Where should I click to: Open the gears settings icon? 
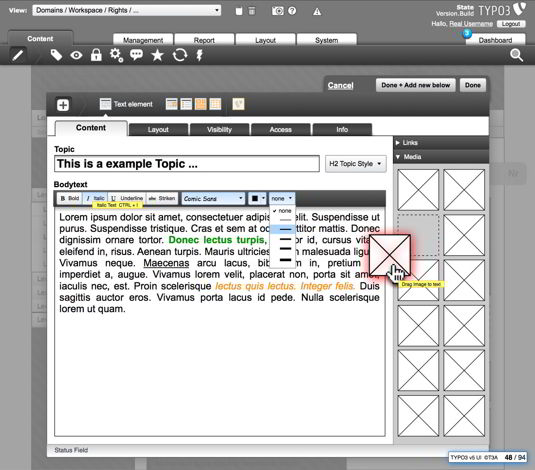coord(116,55)
